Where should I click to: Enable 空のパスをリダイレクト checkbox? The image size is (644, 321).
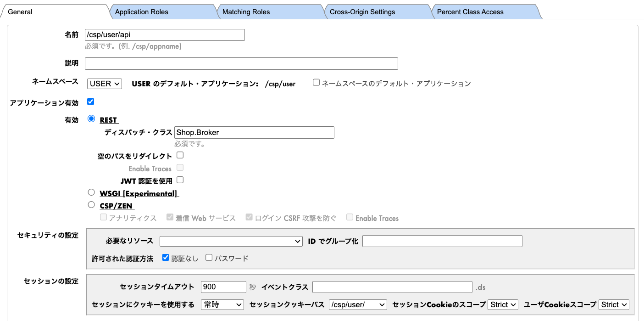point(180,155)
